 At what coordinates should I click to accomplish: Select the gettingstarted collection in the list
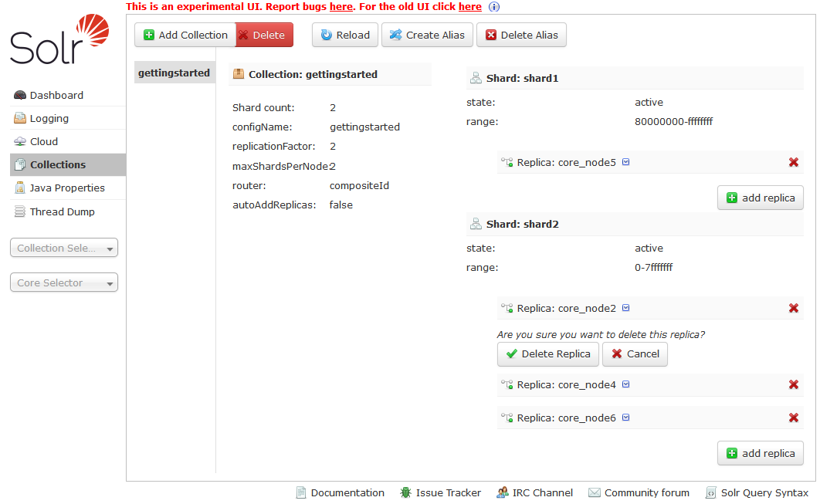tap(175, 73)
